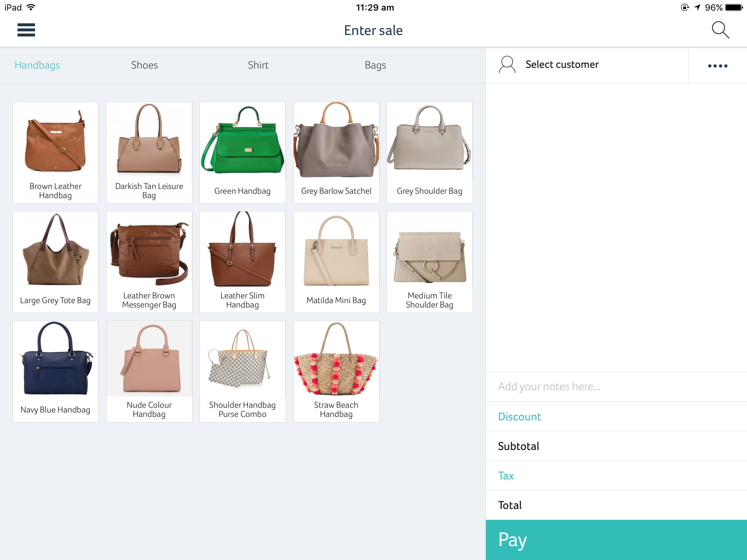Viewport: 747px width, 560px height.
Task: Switch to the Shoes tab
Action: point(144,65)
